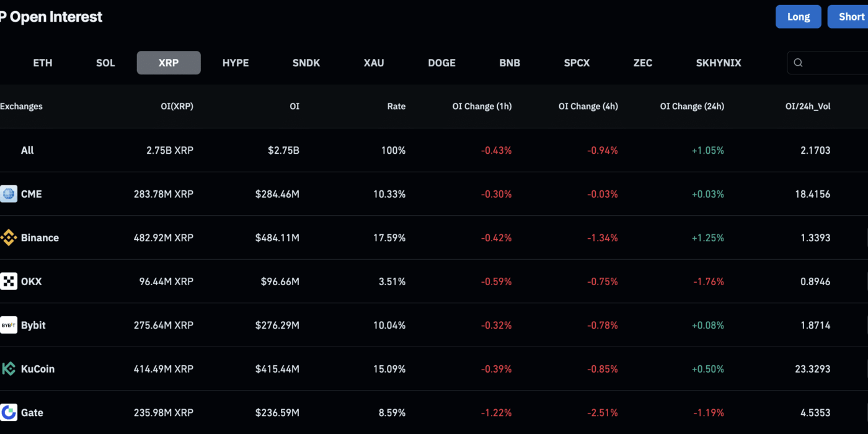The image size is (868, 434).
Task: Select the SOL coin tab
Action: coord(105,63)
